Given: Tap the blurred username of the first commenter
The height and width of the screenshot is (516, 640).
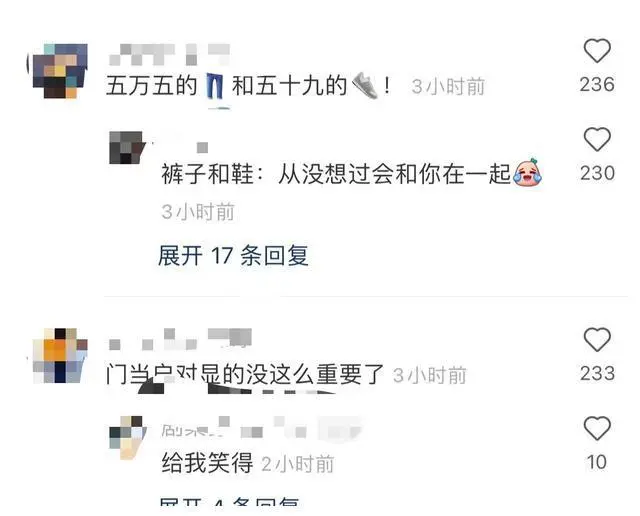Looking at the screenshot, I should pyautogui.click(x=169, y=55).
